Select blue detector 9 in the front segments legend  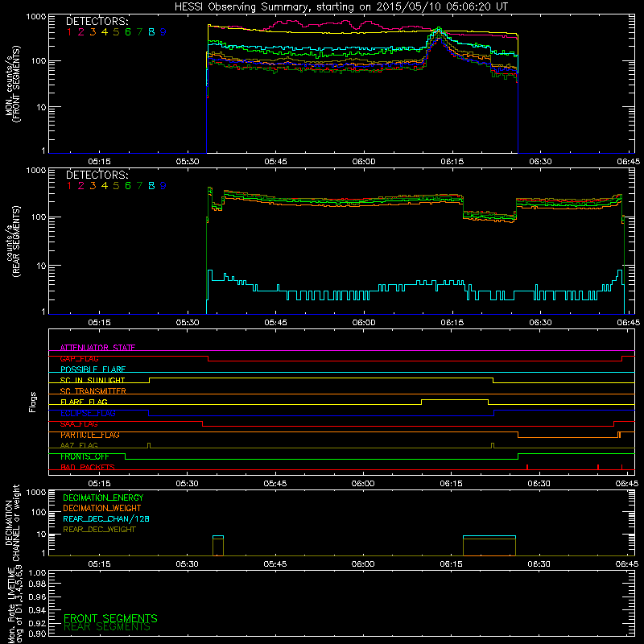pyautogui.click(x=163, y=31)
